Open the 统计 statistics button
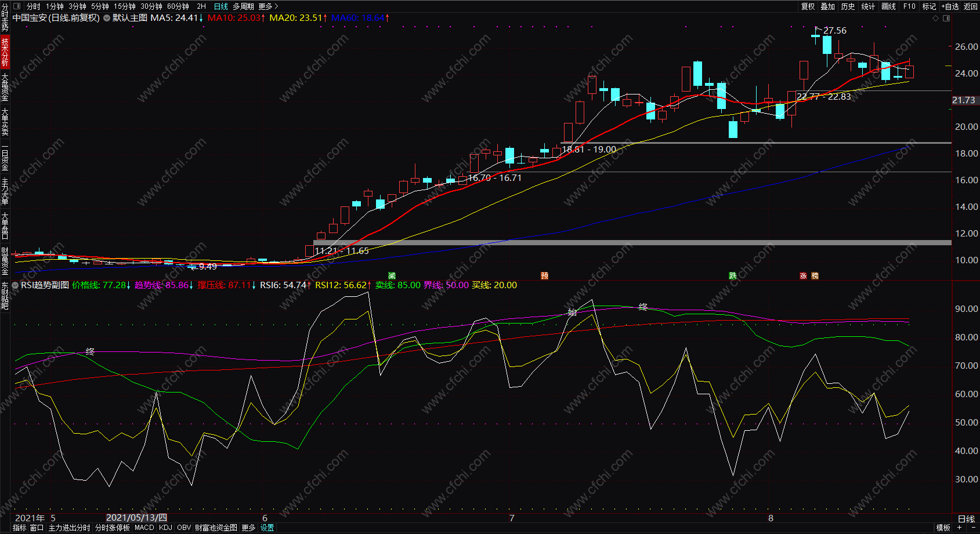The width and height of the screenshot is (980, 534). click(x=868, y=6)
